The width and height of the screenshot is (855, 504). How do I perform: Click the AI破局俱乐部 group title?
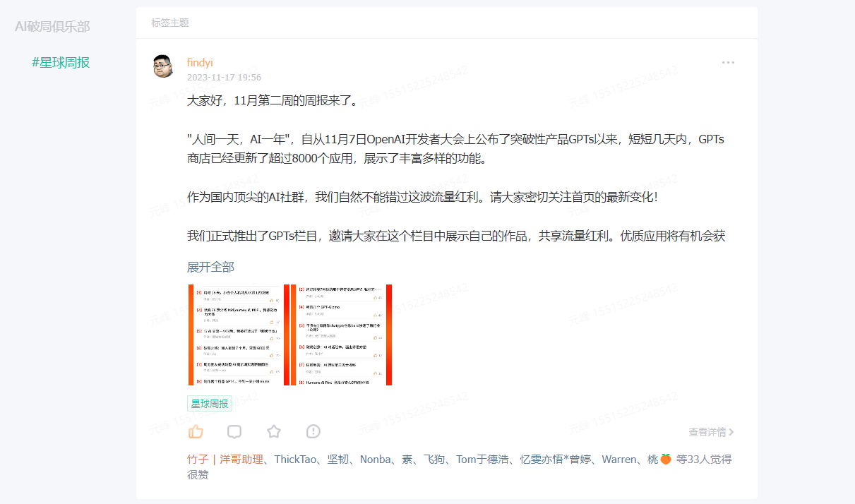52,27
